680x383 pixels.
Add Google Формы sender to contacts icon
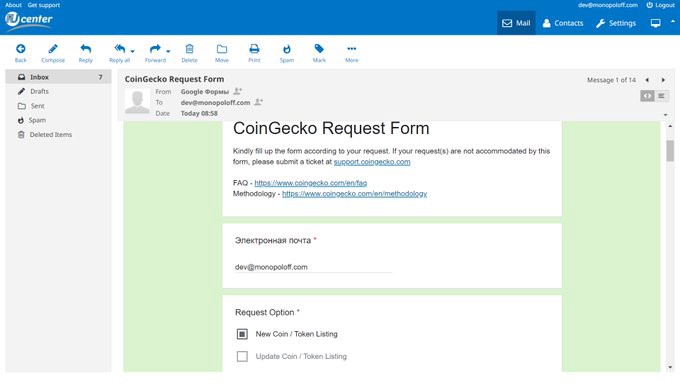(x=238, y=91)
